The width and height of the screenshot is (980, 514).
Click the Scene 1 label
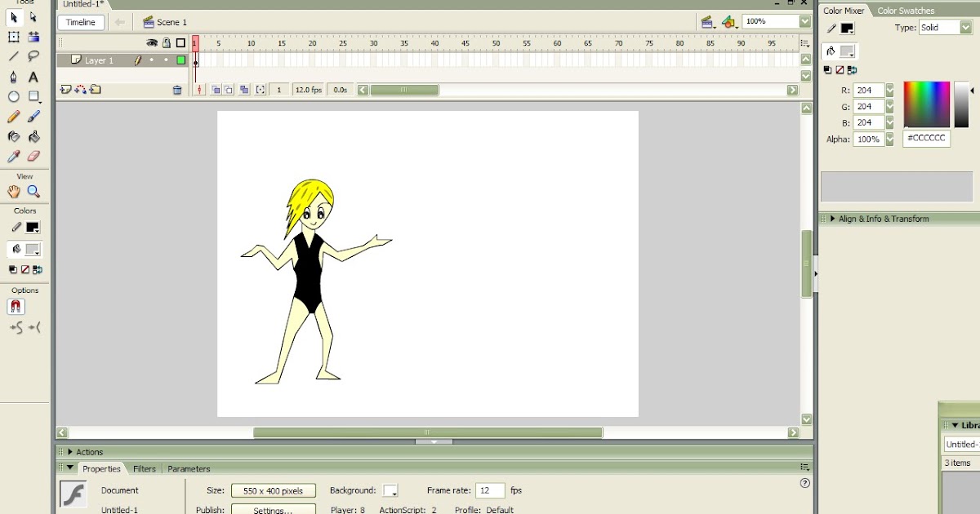point(171,23)
